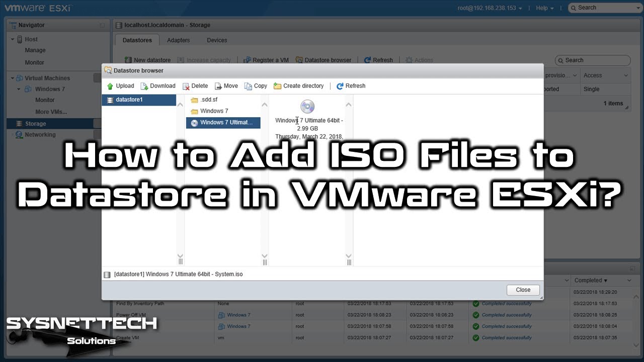Minimize the Navigator panel
Image resolution: width=644 pixels, height=362 pixels.
click(103, 25)
